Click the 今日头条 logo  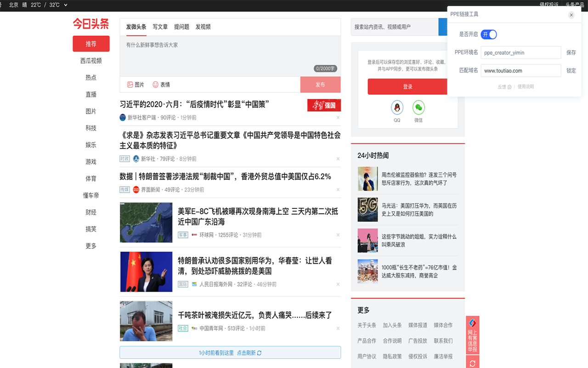(x=90, y=24)
